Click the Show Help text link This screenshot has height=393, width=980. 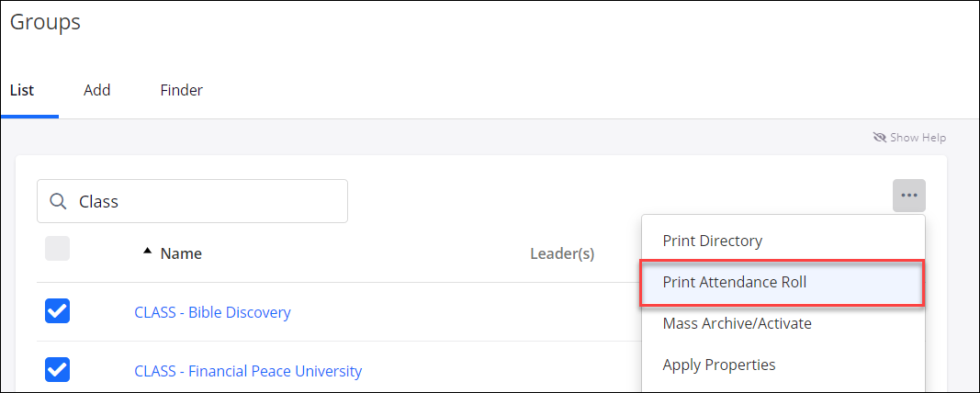[x=918, y=138]
